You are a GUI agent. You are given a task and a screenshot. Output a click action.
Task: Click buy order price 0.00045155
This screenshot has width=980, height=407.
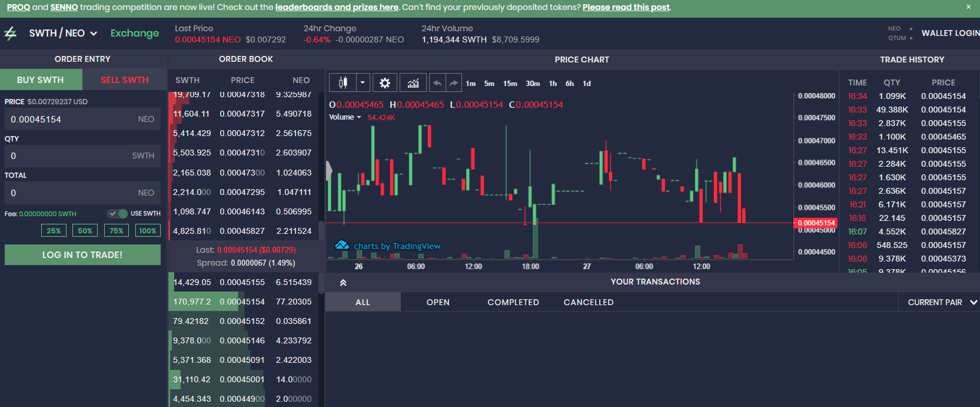click(242, 282)
